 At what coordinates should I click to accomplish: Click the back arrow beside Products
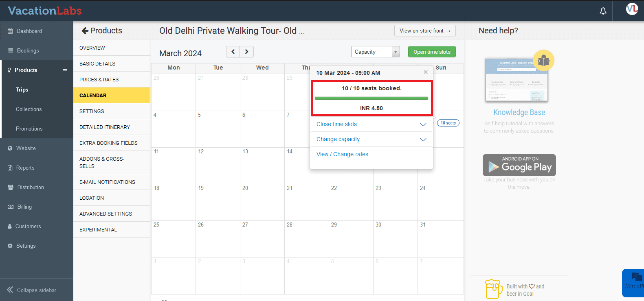point(85,31)
